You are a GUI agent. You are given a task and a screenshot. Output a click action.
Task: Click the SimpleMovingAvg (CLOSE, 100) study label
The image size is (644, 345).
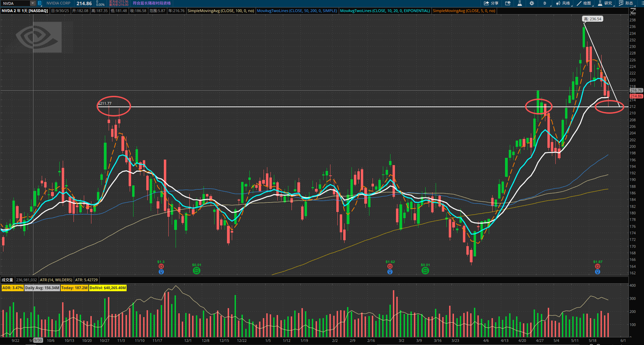221,11
